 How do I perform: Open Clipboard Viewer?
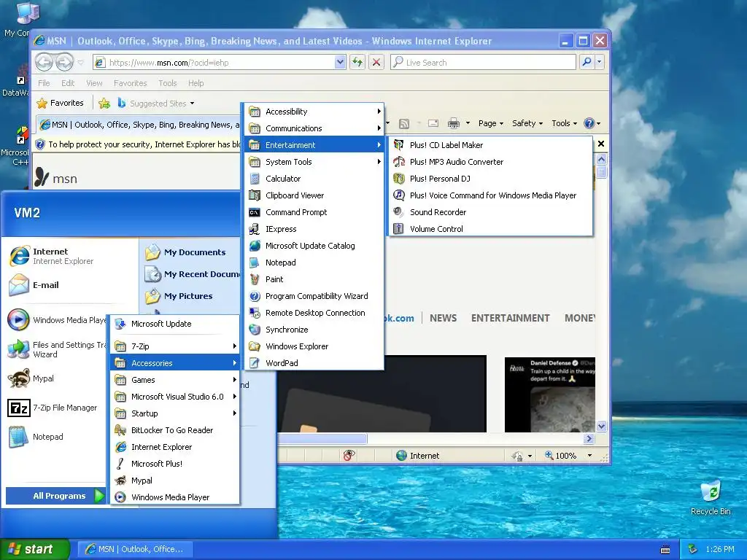pos(314,195)
